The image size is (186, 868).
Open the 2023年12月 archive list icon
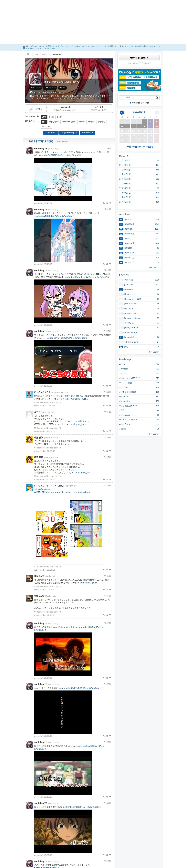[121, 262]
